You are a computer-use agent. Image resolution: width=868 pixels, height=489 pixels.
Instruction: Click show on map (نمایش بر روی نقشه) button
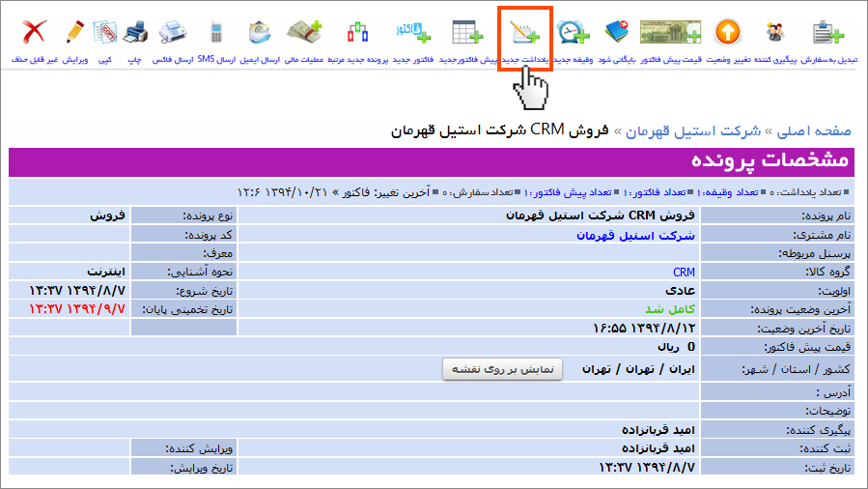coord(502,369)
